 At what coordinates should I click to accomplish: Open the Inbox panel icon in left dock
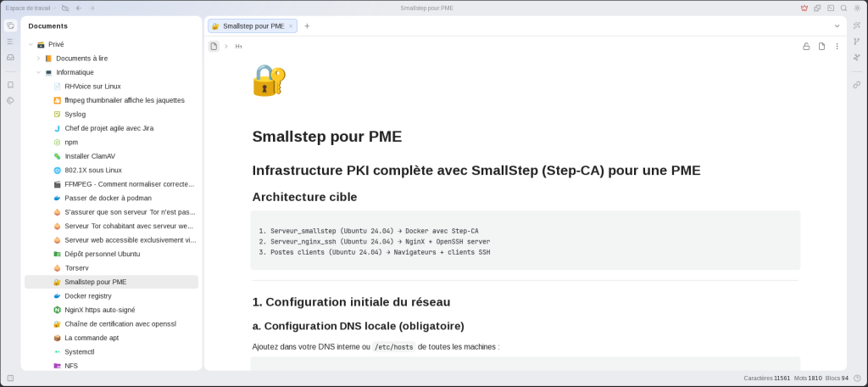point(10,57)
